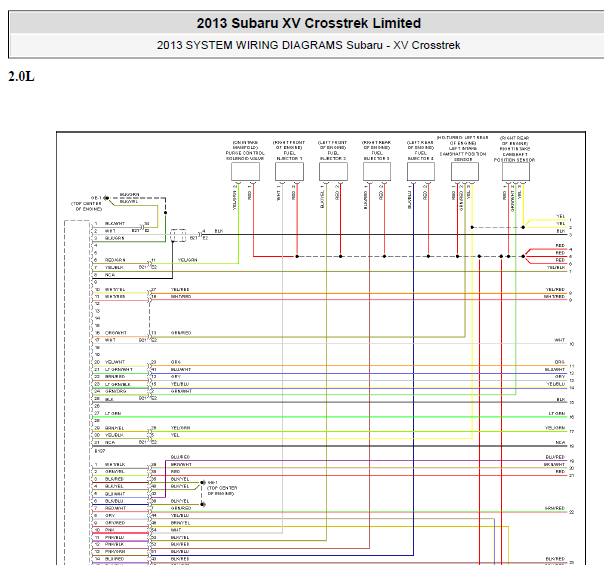This screenshot has height=565, width=604.
Task: Click the '2.0L' section heading
Action: 21,76
